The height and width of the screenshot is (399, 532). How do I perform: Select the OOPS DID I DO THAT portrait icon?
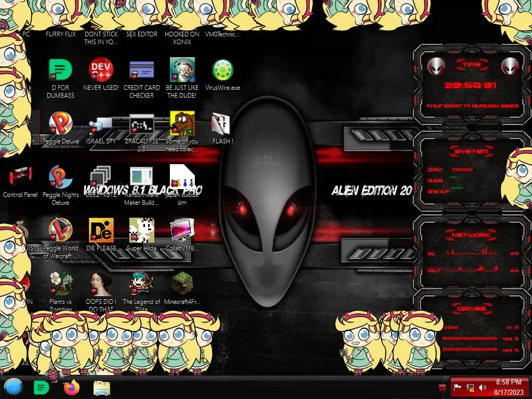click(x=101, y=283)
